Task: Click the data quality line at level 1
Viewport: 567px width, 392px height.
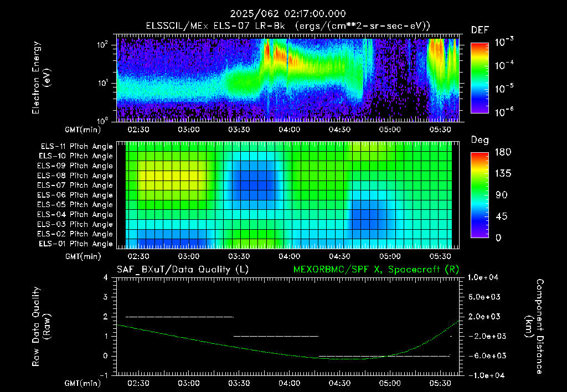Action: (x=276, y=336)
